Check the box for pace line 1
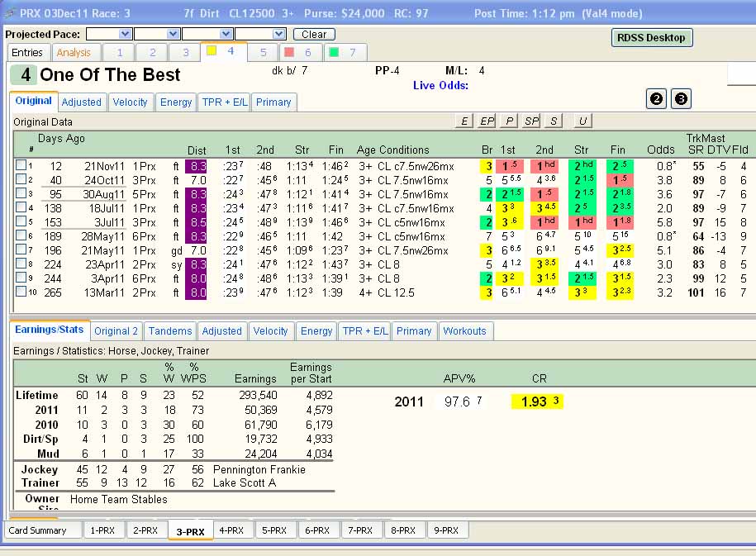This screenshot has height=556, width=756. click(x=21, y=165)
